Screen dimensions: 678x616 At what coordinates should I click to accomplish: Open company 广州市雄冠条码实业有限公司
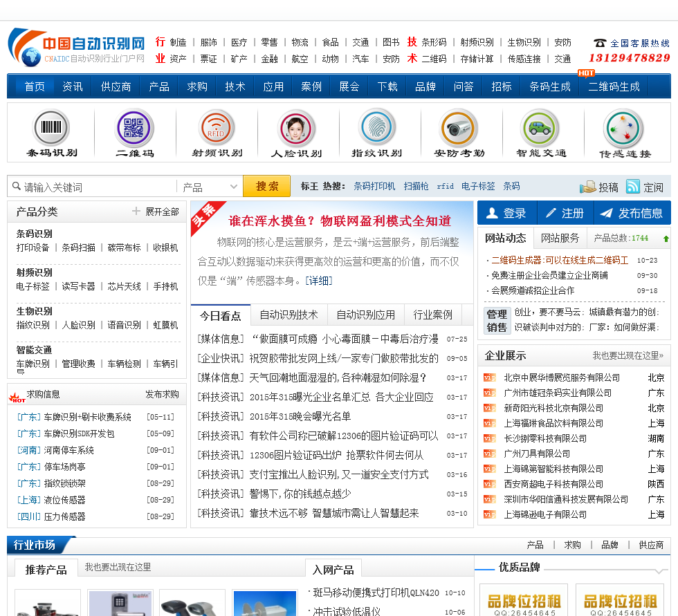click(x=558, y=393)
